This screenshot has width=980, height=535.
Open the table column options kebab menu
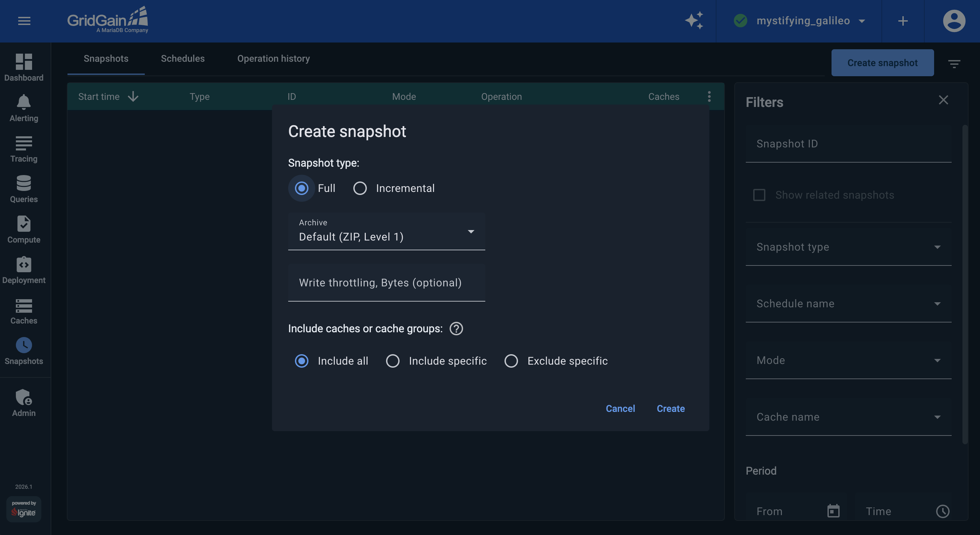tap(709, 96)
